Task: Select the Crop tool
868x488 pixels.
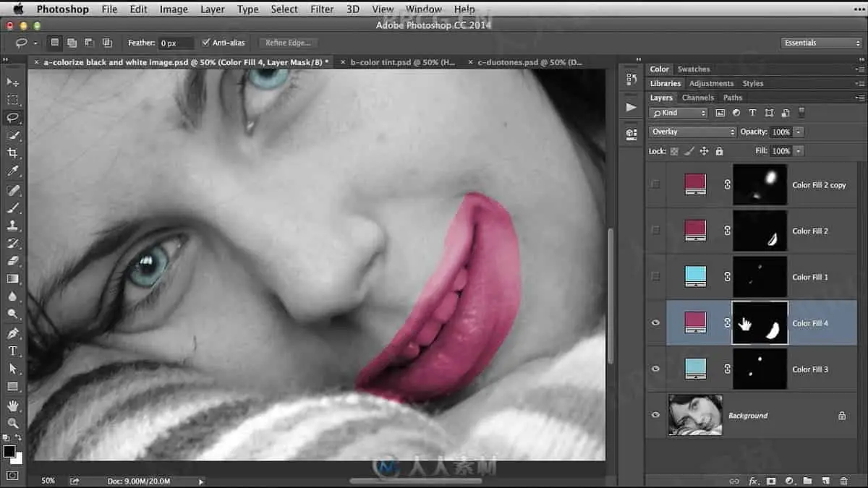Action: 12,153
